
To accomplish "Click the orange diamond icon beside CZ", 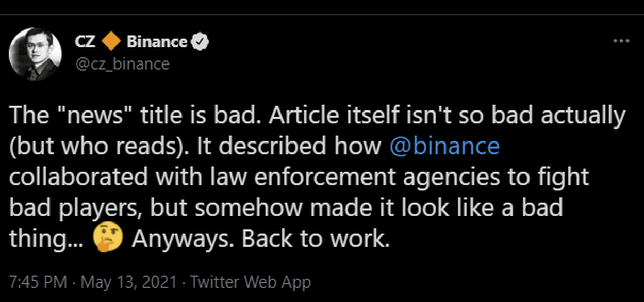I will 111,42.
